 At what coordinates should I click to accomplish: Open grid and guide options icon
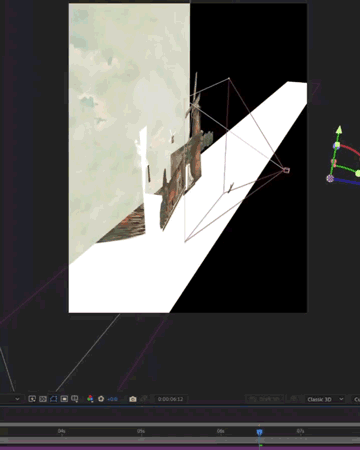(x=75, y=399)
